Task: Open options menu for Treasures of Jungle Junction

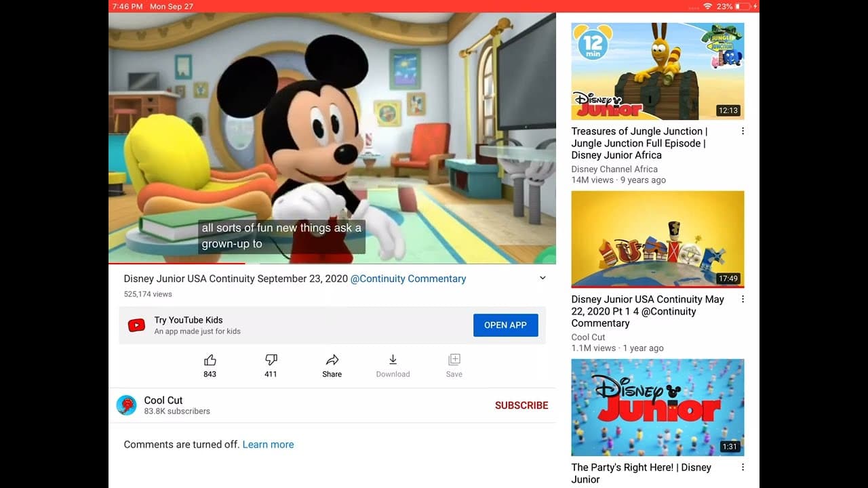Action: 743,131
